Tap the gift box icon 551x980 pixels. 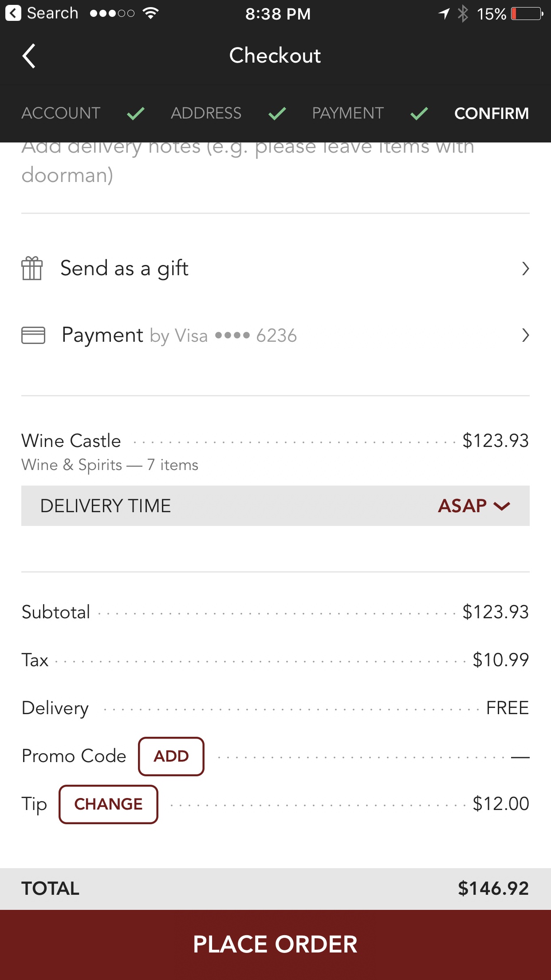point(32,269)
